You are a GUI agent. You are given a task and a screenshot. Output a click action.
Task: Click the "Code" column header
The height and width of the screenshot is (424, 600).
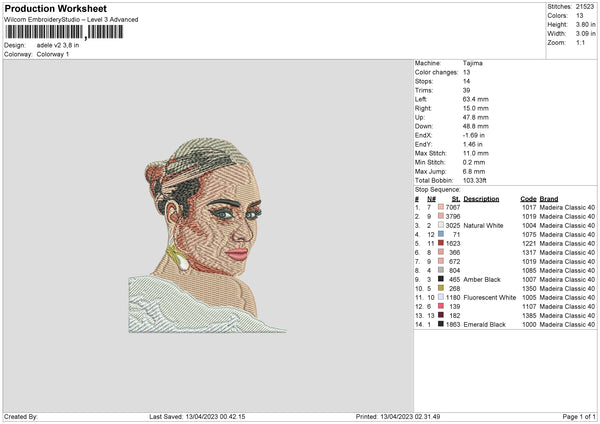click(528, 199)
